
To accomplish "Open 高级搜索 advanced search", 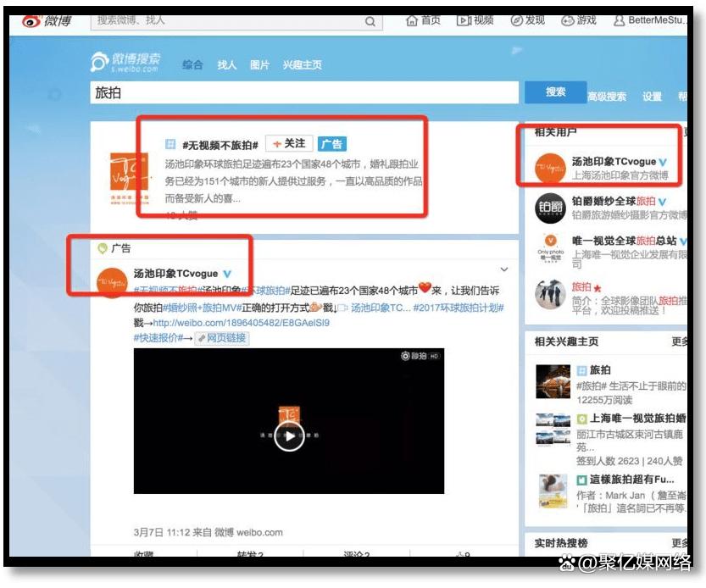I will click(x=607, y=96).
